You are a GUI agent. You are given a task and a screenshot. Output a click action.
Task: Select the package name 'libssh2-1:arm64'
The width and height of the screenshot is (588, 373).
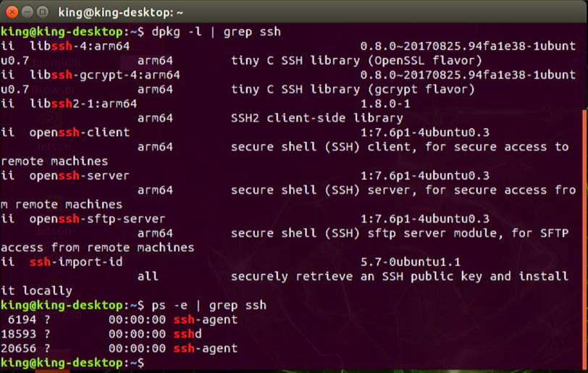(83, 104)
